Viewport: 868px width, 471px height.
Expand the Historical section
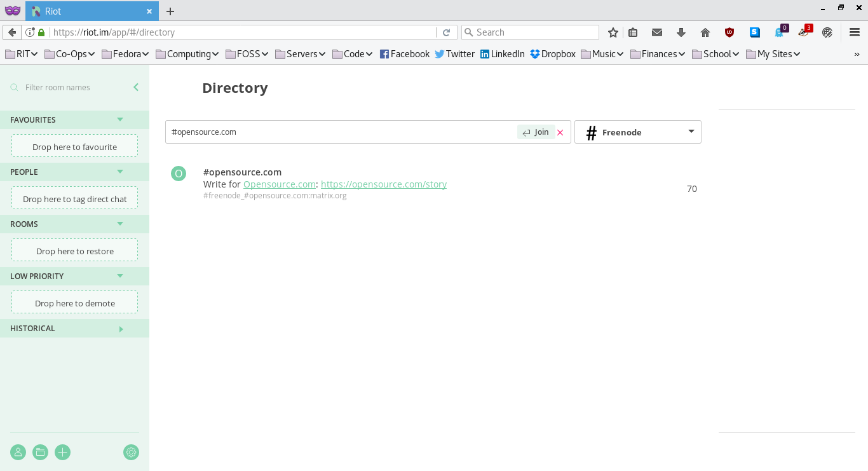pyautogui.click(x=121, y=329)
